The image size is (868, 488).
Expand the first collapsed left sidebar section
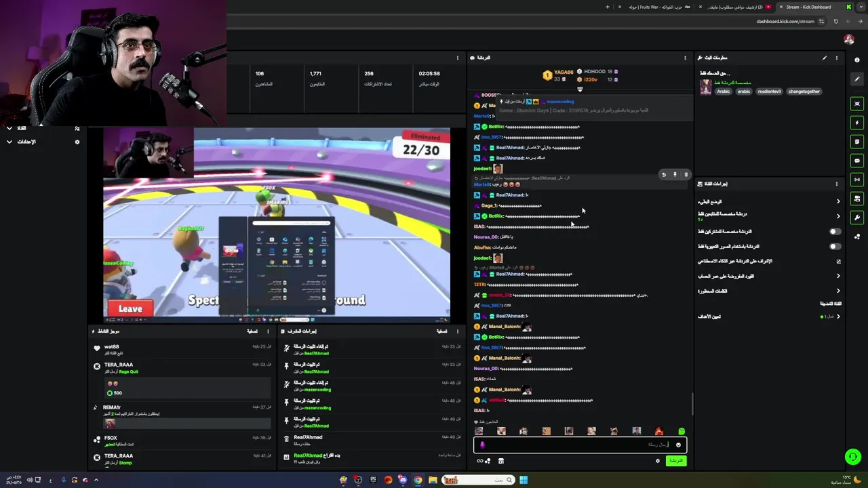pos(9,128)
